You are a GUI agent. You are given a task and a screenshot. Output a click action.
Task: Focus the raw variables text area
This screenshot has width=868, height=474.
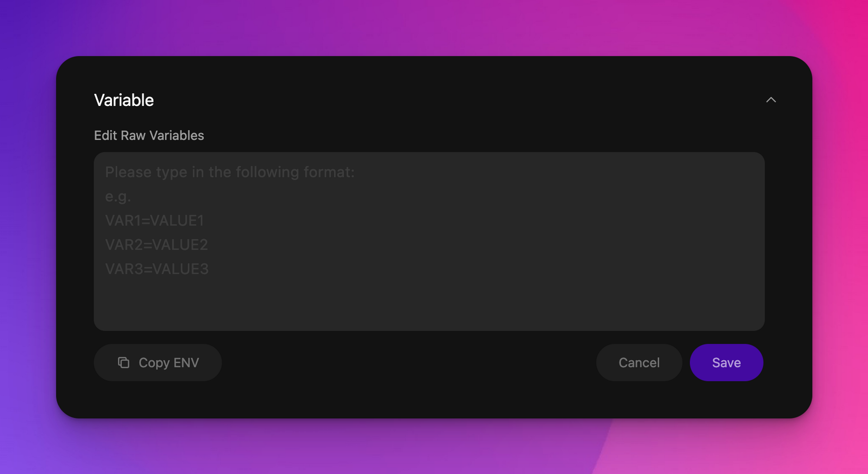tap(429, 241)
